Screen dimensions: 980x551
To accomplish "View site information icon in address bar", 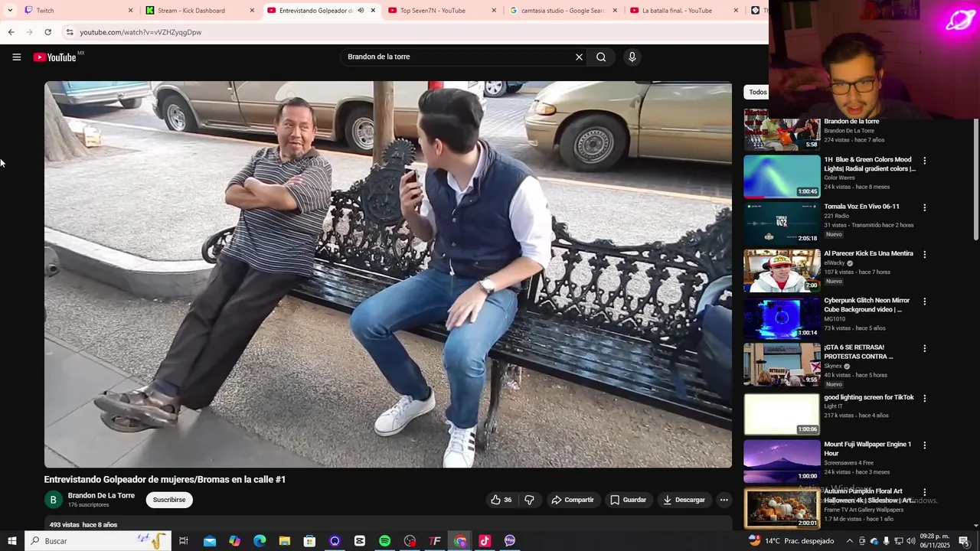I will coord(70,32).
